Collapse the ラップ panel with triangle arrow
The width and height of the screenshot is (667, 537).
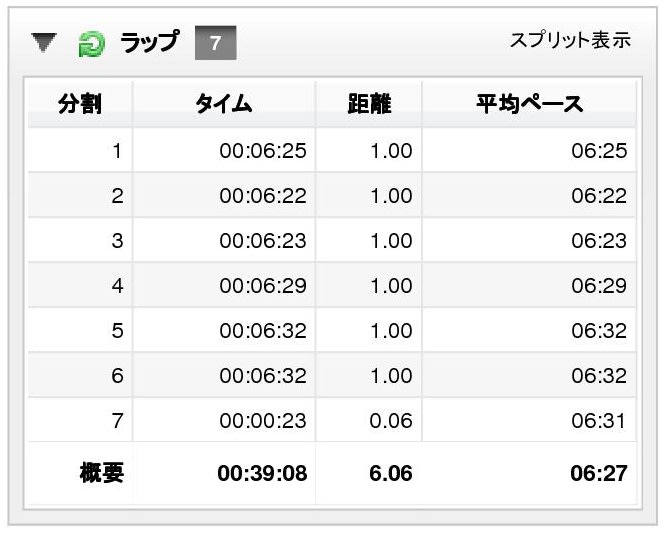(x=44, y=43)
